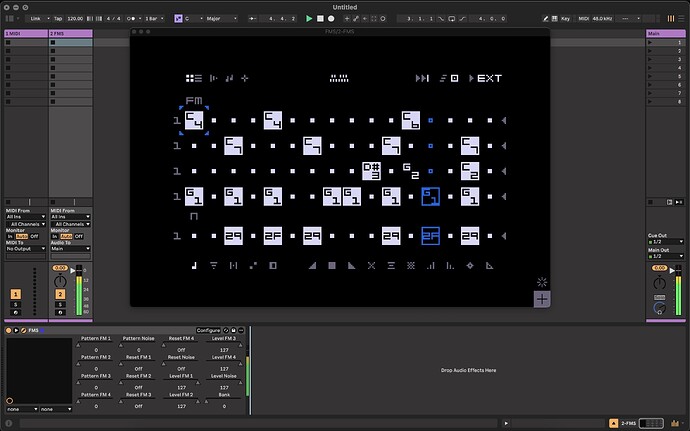This screenshot has height=431, width=690.
Task: Solo the 2 FMS track
Action: [x=60, y=305]
